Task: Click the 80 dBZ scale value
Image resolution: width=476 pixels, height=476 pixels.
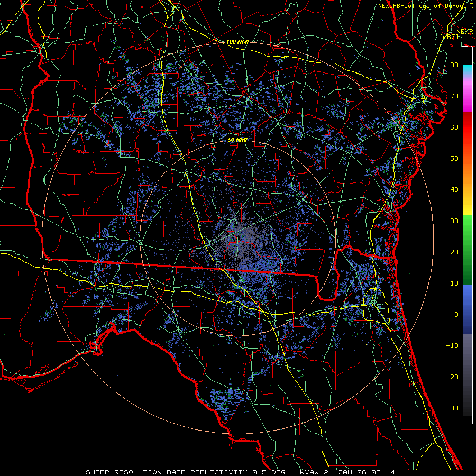Action: point(454,65)
